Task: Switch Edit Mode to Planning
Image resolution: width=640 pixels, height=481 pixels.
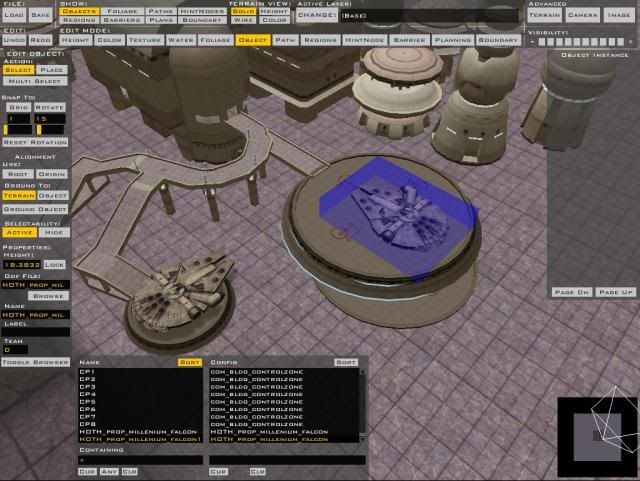Action: (x=453, y=40)
